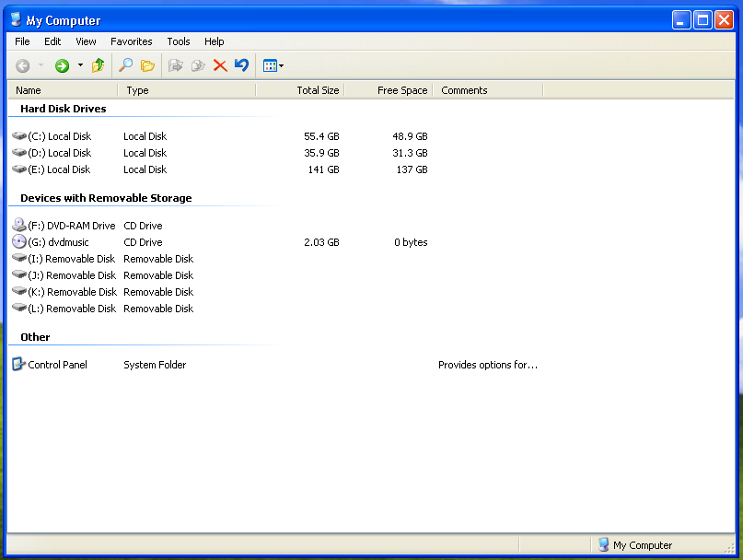Click the 55.4 GB total size value

pos(321,136)
